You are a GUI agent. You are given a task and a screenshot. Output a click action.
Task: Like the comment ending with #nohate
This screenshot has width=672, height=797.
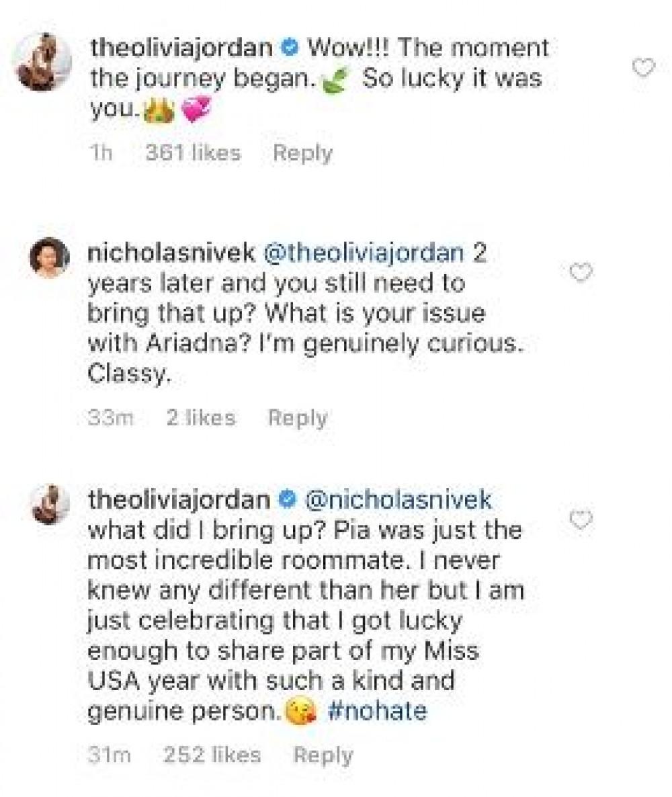coord(581,519)
